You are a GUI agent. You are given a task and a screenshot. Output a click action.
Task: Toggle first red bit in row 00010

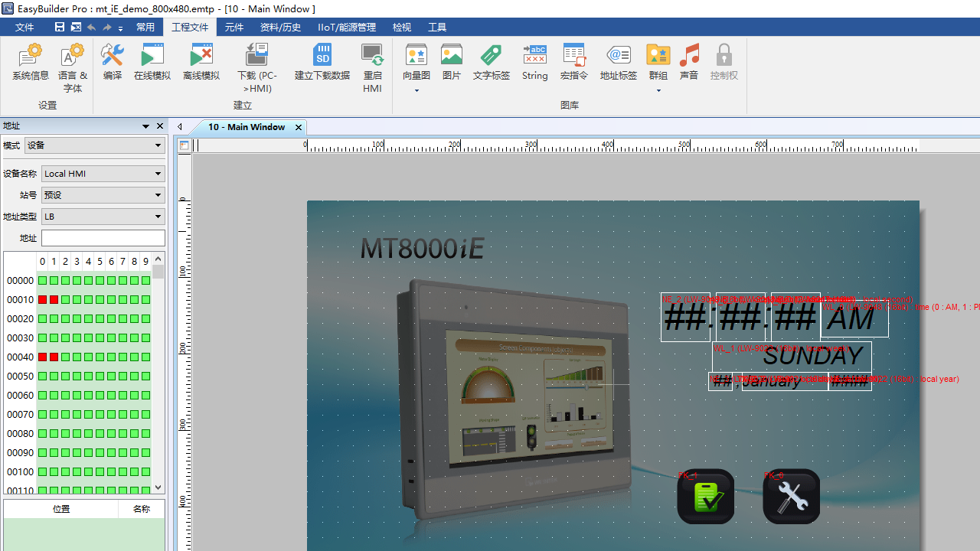pos(43,300)
